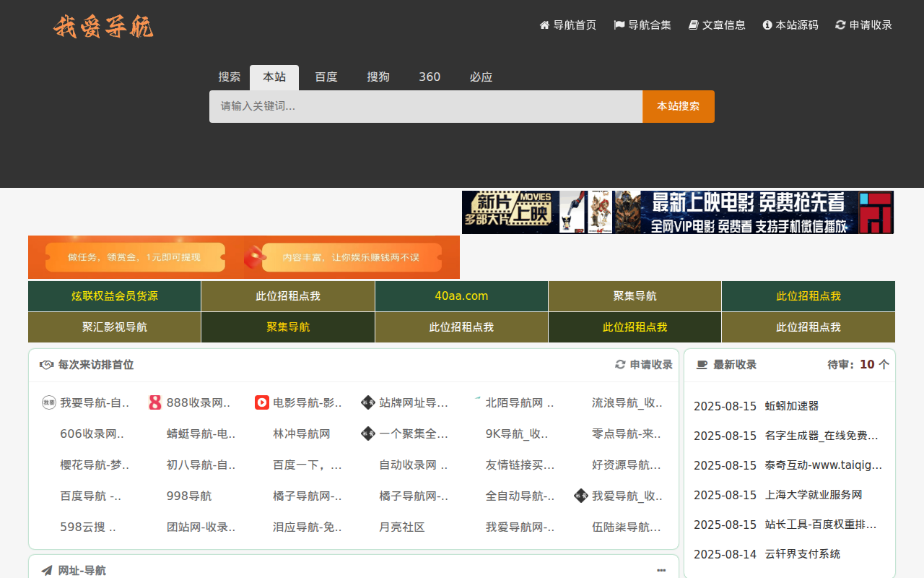
Task: Switch to the 百度 search tab
Action: (x=326, y=77)
